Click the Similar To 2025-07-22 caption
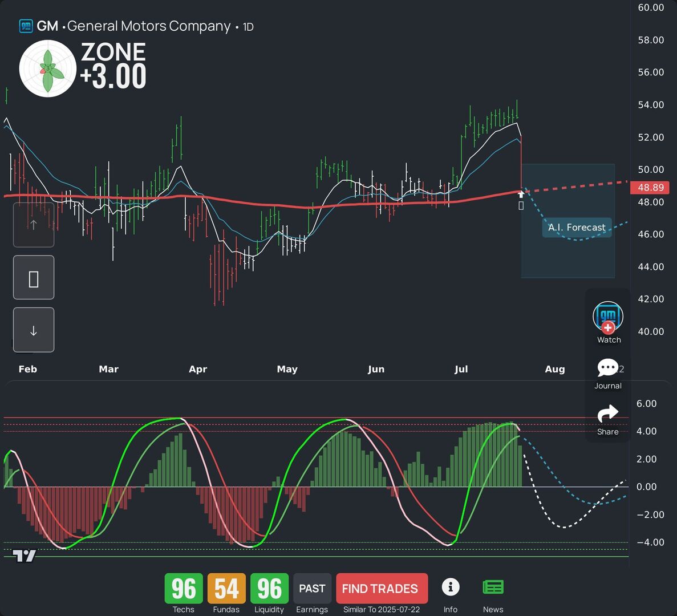The width and height of the screenshot is (677, 616). 382,610
